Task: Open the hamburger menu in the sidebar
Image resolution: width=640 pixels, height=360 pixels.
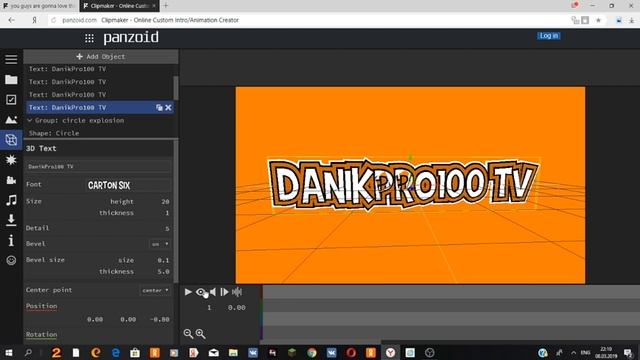Action: coord(11,59)
